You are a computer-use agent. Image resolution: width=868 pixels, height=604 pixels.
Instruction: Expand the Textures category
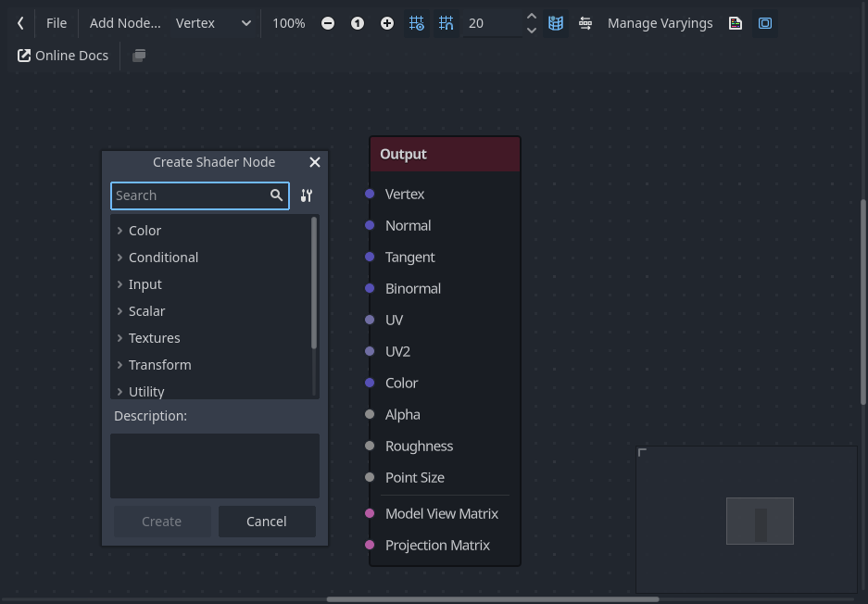[120, 338]
